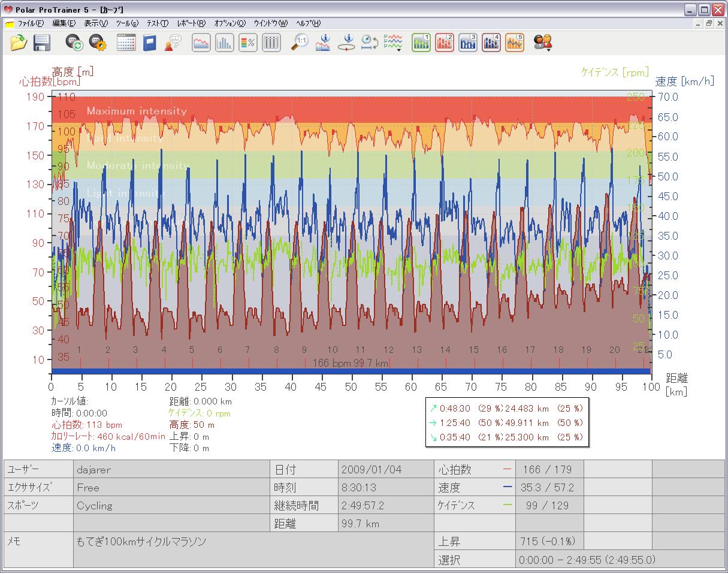Screen dimensions: 728x574
Task: Click the graph info icon
Action: coord(323,43)
